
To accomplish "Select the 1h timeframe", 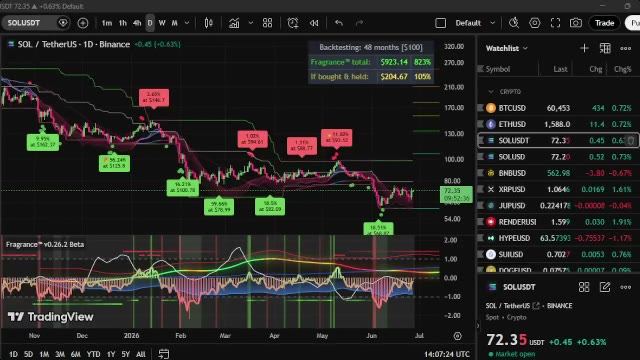I will [x=122, y=23].
